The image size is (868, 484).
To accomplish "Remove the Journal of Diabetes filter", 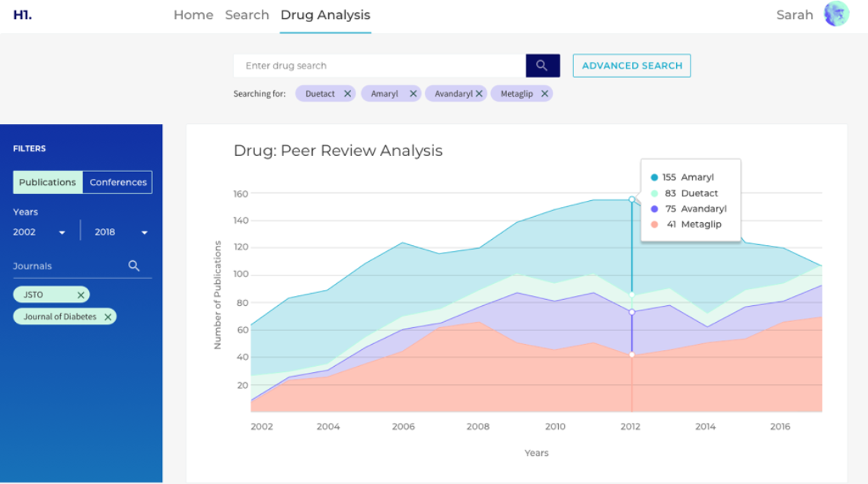I will click(x=108, y=317).
